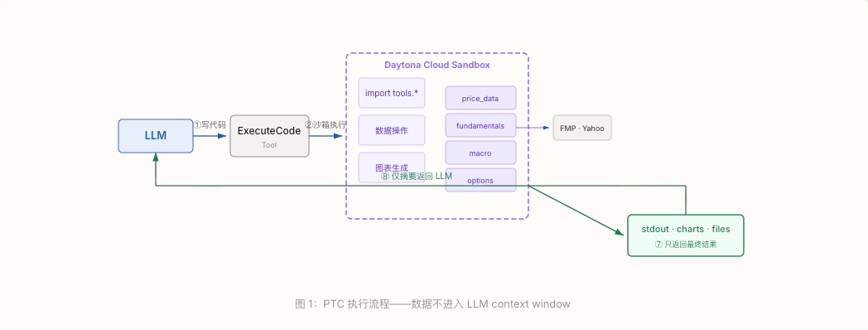Click the ①写代码 label

pyautogui.click(x=210, y=125)
